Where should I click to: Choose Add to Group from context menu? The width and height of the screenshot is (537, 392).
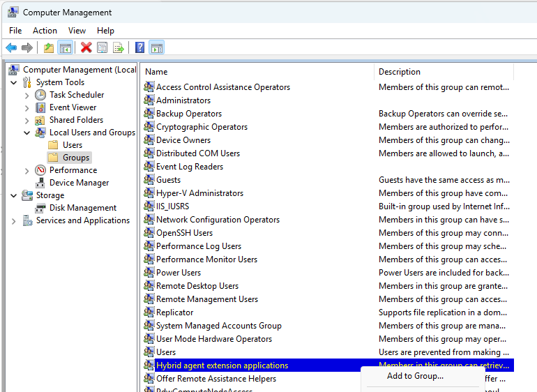(x=415, y=377)
